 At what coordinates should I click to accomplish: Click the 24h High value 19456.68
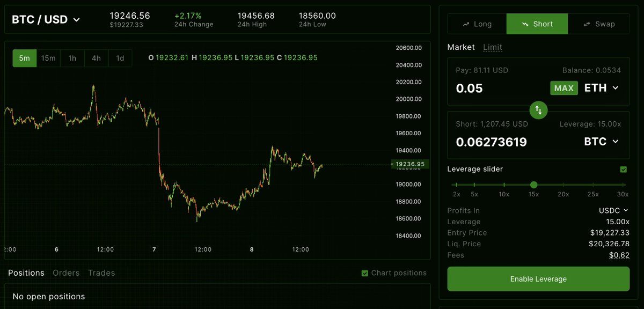coord(256,16)
